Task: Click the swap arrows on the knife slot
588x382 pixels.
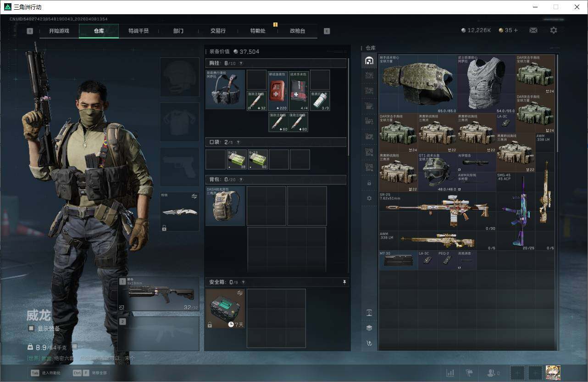Action: point(194,196)
